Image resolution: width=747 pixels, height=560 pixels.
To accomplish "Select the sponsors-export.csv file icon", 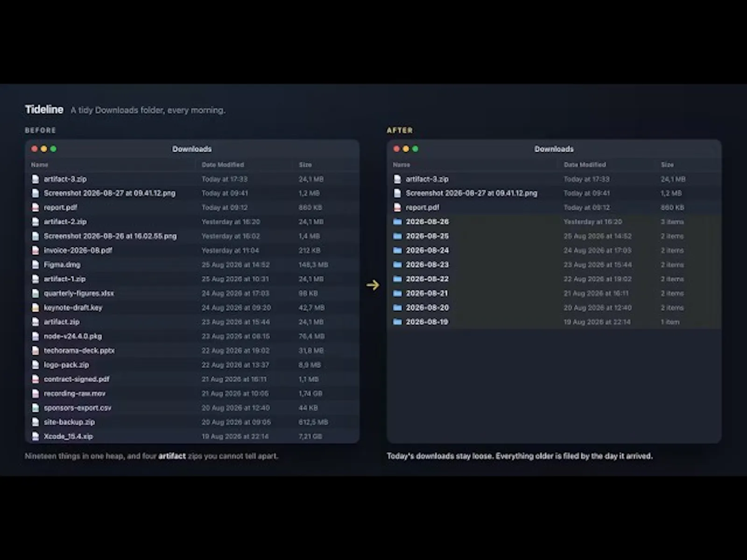I will click(x=35, y=408).
